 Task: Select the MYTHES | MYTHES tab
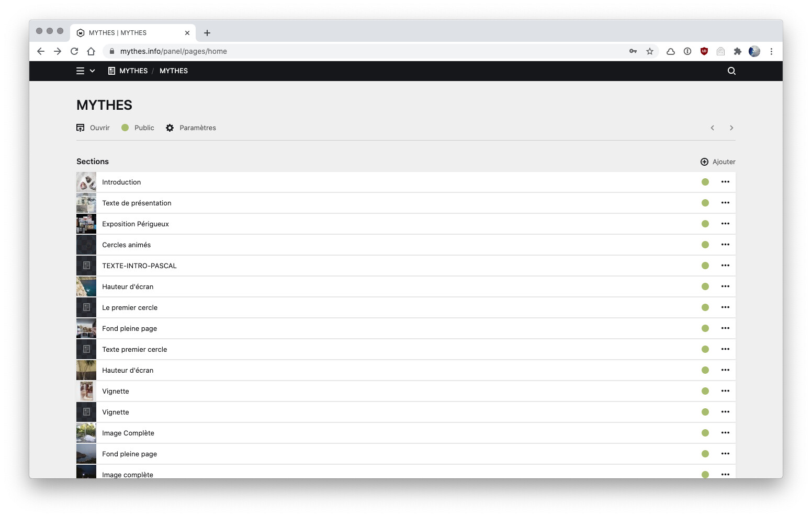tap(133, 33)
